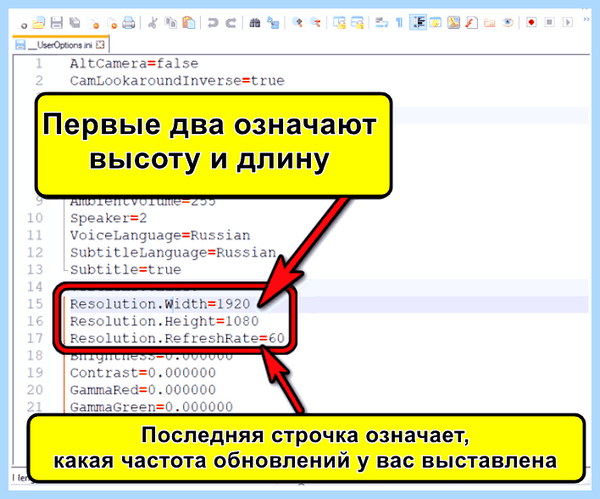The image size is (600, 499).
Task: Paste from clipboard with the Paste icon
Action: pyautogui.click(x=189, y=23)
